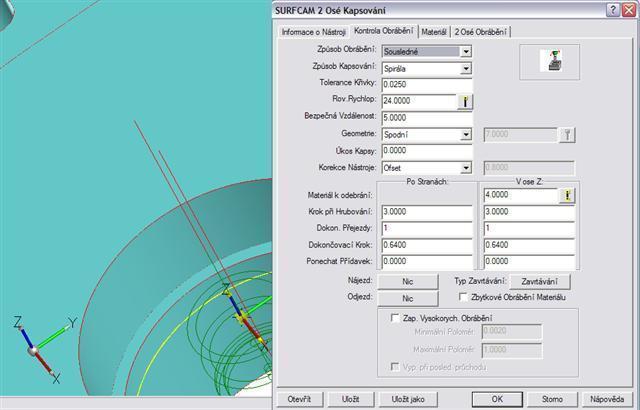
Task: Open the Korekce Nástroje dropdown
Action: [466, 168]
